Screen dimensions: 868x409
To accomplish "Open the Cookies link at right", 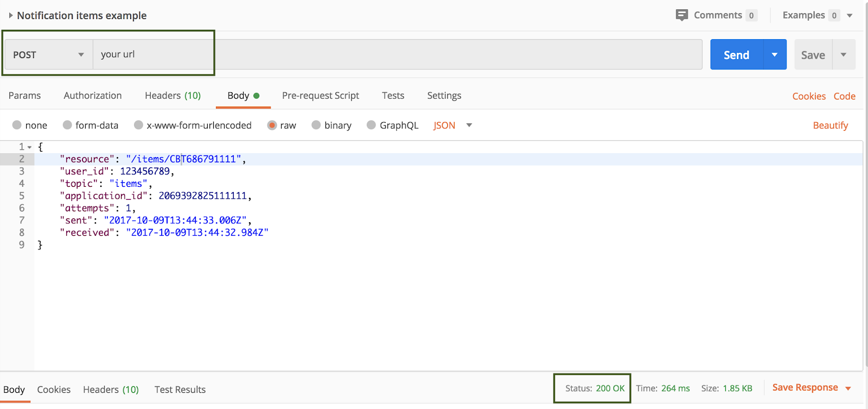I will point(808,96).
